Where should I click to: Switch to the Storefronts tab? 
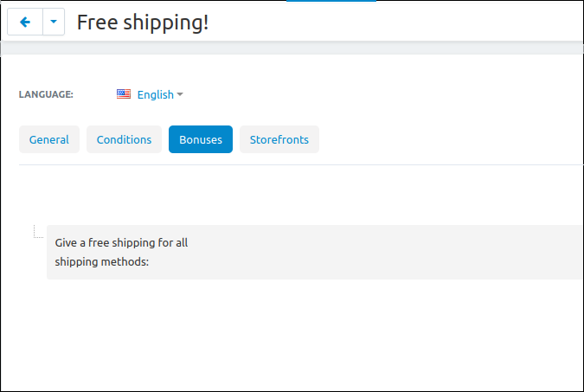coord(279,139)
